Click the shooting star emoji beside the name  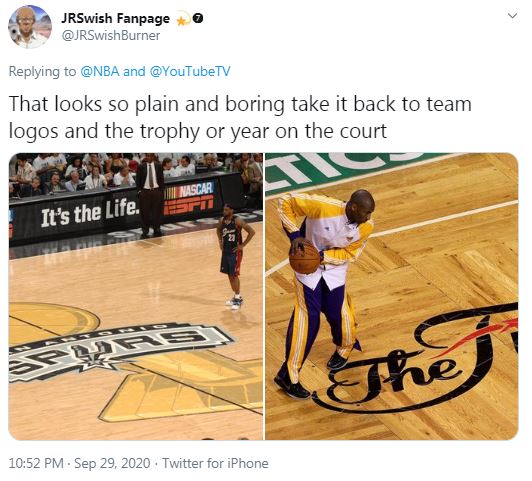coord(183,19)
